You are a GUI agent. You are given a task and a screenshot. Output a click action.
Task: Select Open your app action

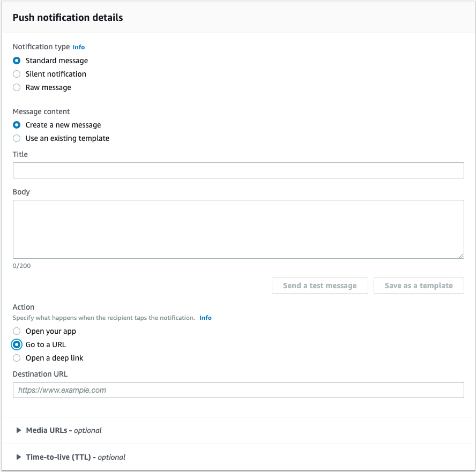tap(17, 331)
